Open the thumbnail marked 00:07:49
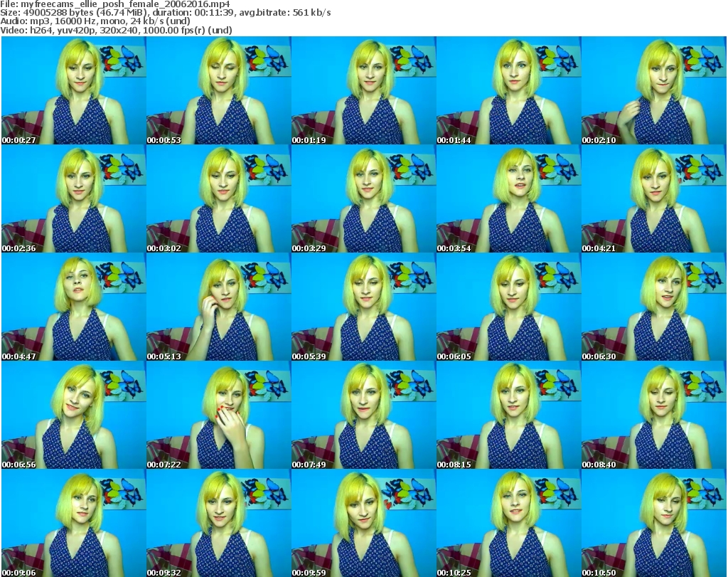This screenshot has height=577, width=728. 363,415
